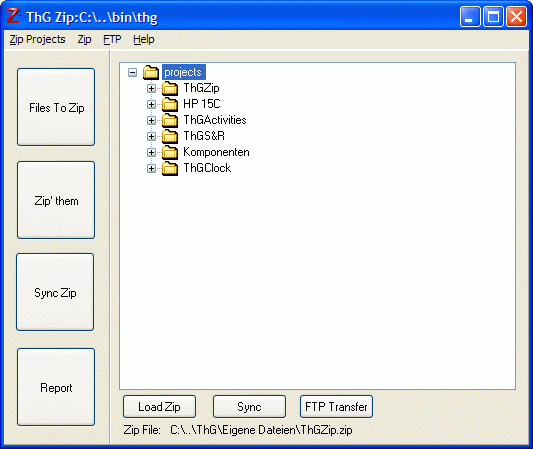
Task: Open the Help menu
Action: coord(143,39)
